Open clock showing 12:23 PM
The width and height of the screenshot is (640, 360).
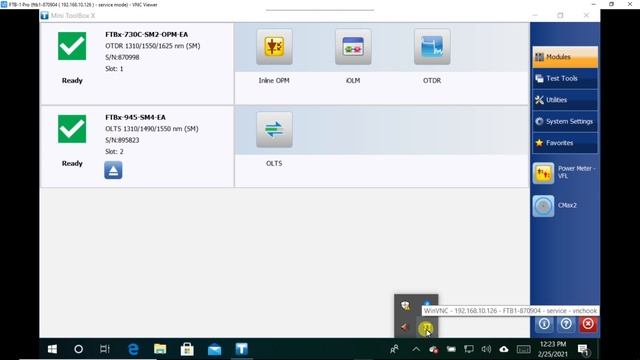tap(553, 349)
